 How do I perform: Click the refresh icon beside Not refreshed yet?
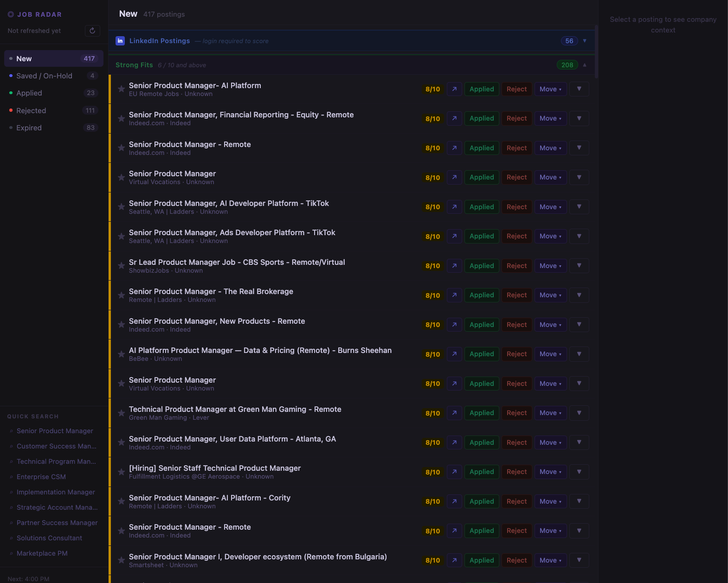click(x=92, y=31)
